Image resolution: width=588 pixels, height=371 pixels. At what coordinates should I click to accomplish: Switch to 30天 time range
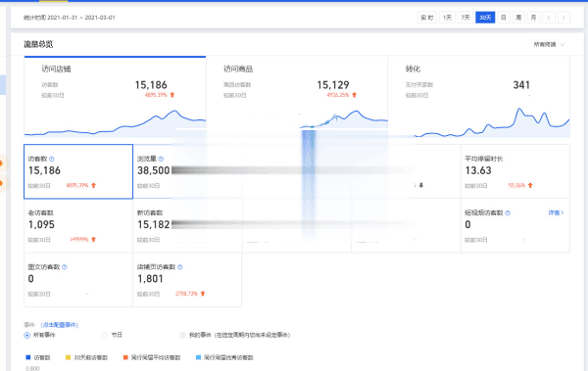[x=485, y=18]
